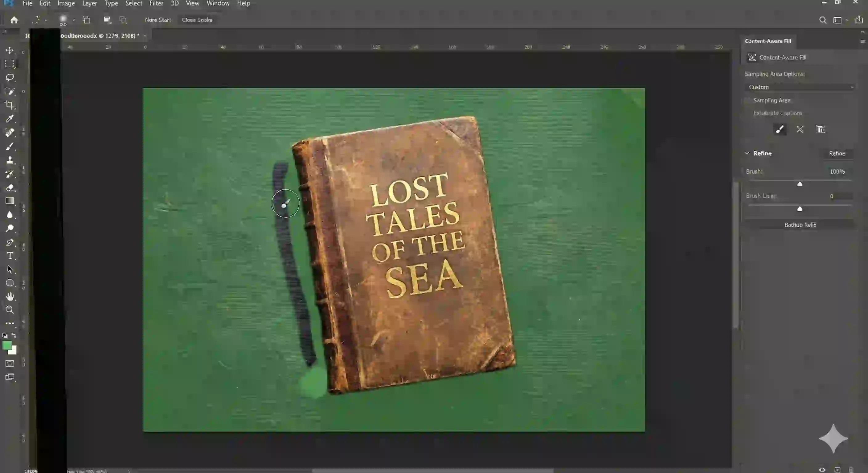Open the Select menu
Screen dimensions: 868x473
coord(133,3)
